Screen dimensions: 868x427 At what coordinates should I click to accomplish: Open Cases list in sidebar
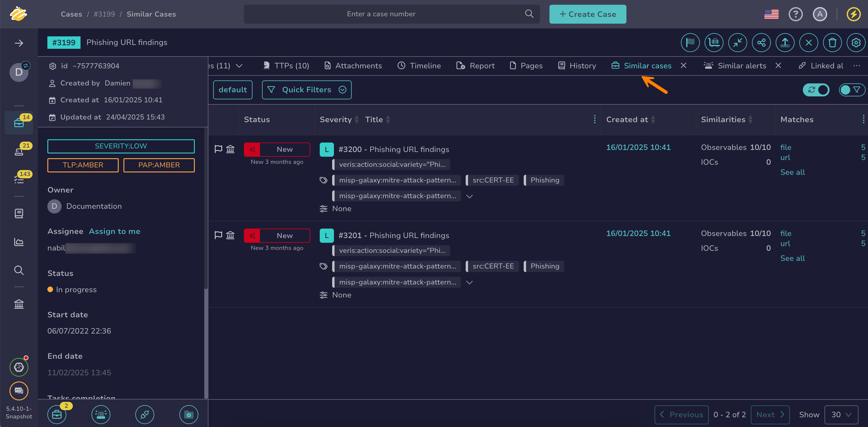pos(19,123)
